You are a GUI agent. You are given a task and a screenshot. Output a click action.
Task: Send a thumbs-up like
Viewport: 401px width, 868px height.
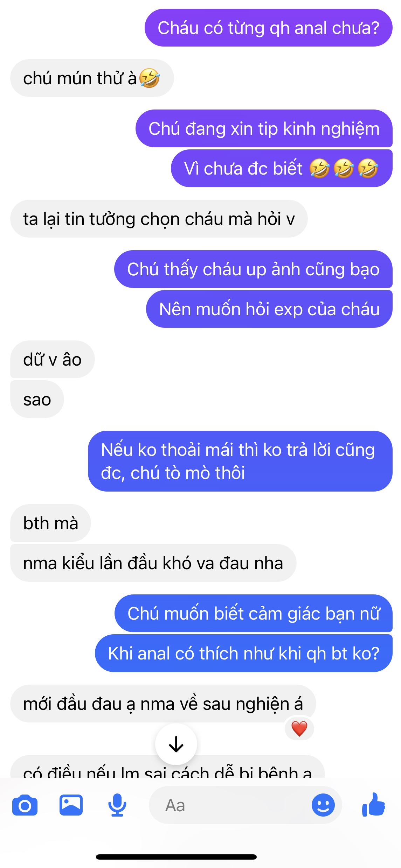point(374,805)
